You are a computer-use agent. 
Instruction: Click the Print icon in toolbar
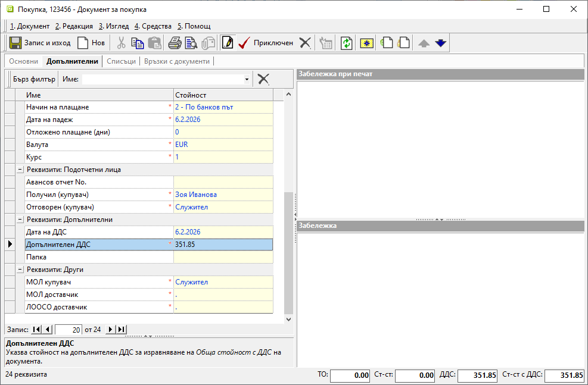click(x=175, y=43)
